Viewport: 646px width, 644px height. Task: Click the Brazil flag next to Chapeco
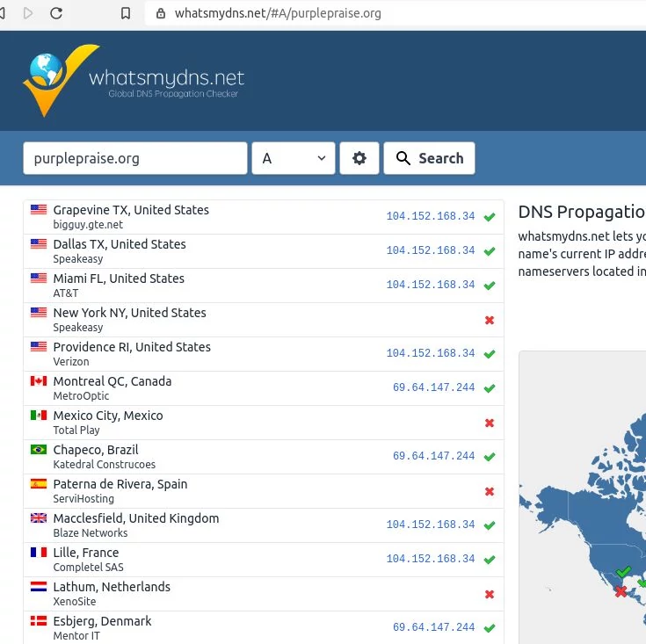pos(39,450)
